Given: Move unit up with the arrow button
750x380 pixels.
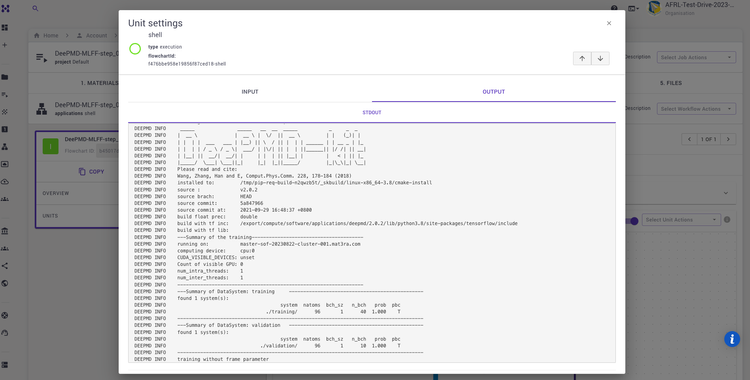Looking at the screenshot, I should coord(582,58).
